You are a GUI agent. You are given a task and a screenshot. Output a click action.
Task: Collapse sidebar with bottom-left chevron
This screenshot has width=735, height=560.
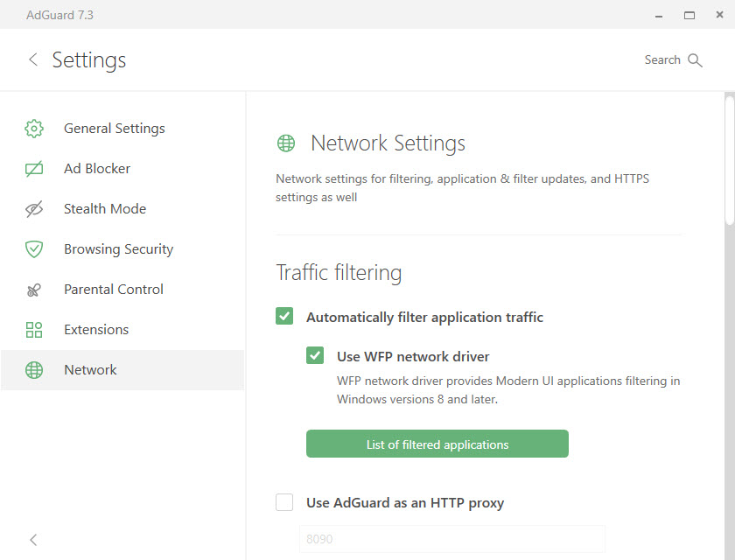coord(33,540)
